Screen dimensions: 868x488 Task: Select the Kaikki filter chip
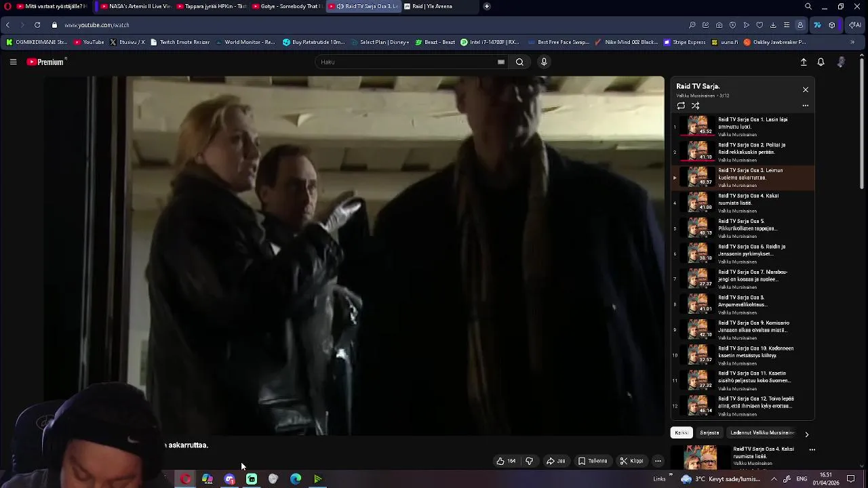(x=682, y=432)
